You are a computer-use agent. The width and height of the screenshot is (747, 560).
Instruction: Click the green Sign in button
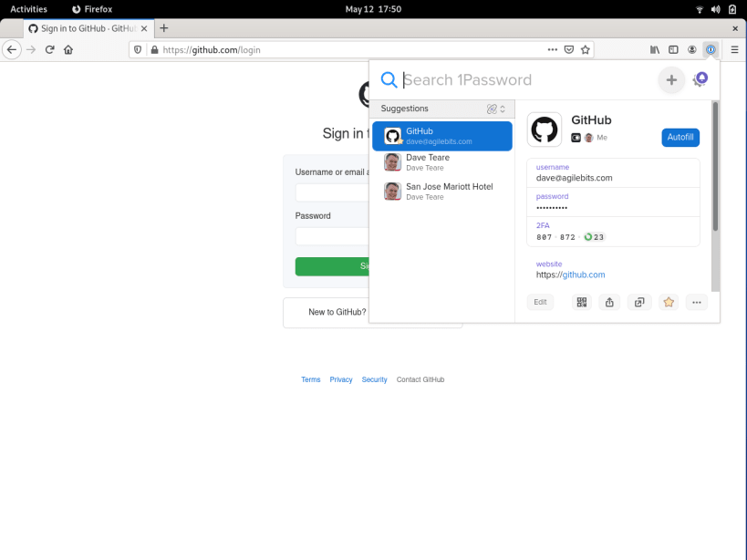point(332,266)
